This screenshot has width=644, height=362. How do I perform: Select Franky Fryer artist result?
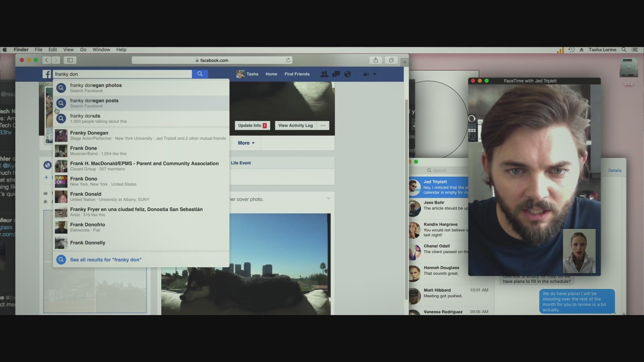pyautogui.click(x=141, y=212)
